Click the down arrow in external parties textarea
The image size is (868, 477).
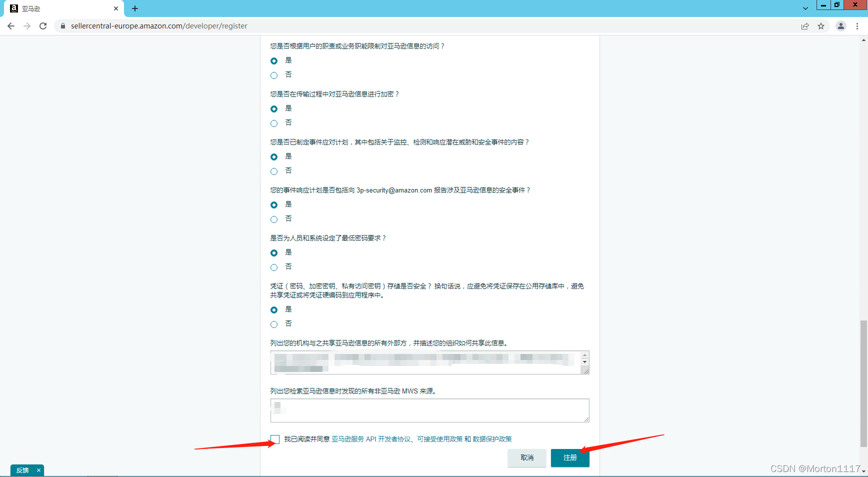pyautogui.click(x=585, y=362)
